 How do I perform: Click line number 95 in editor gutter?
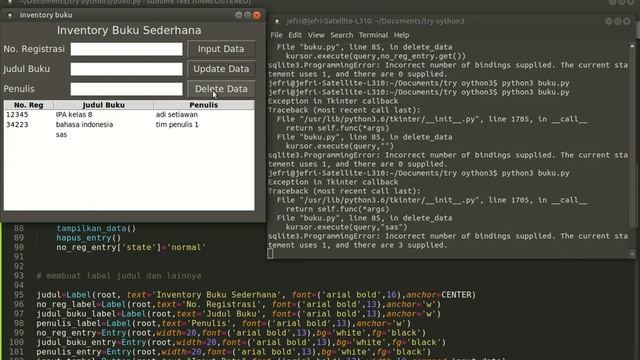19,295
